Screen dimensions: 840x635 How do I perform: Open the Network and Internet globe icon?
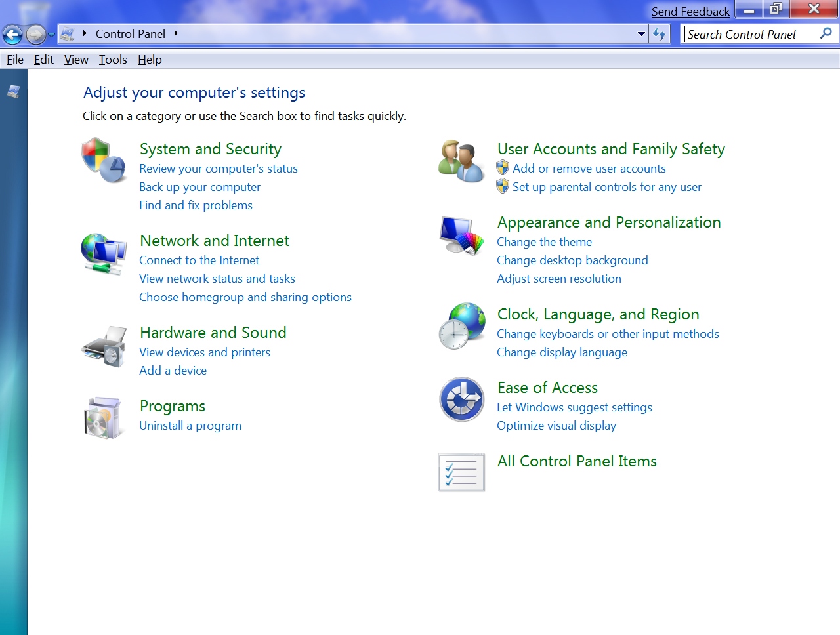pyautogui.click(x=104, y=254)
